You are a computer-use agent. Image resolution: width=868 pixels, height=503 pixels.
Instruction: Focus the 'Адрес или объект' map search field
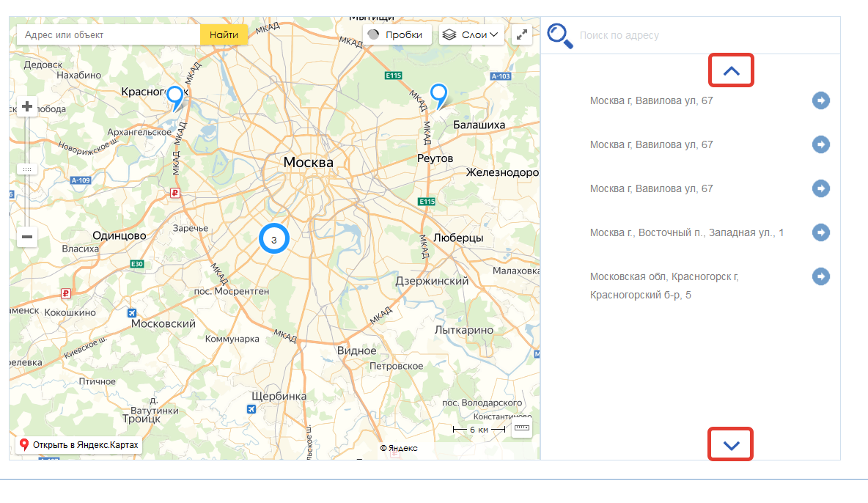click(108, 35)
